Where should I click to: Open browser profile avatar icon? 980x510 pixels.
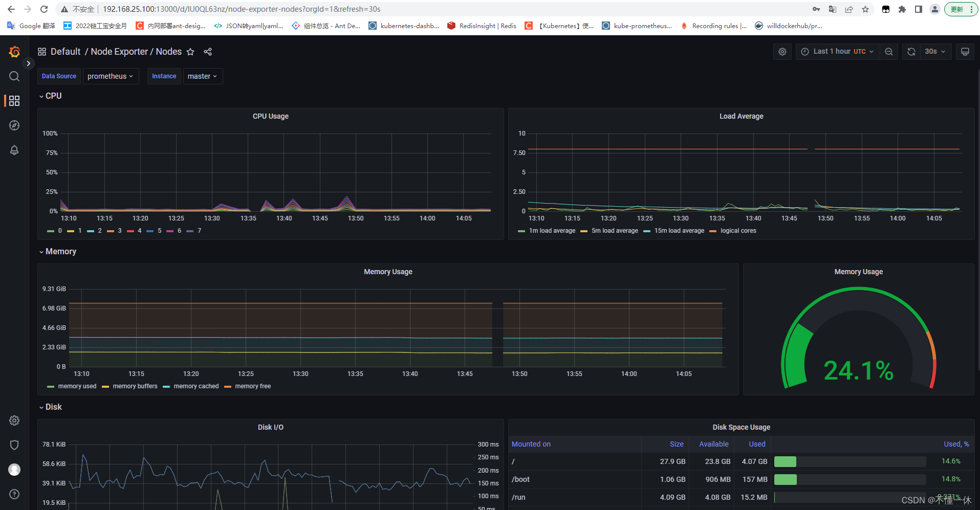click(x=935, y=9)
